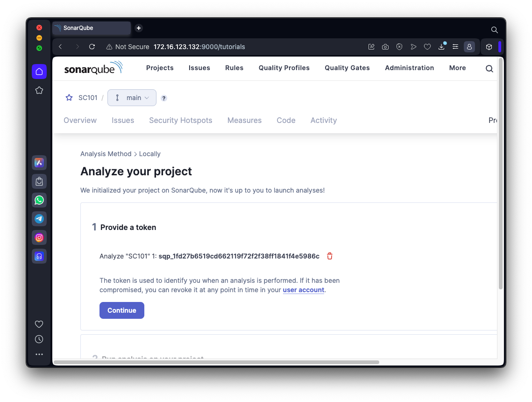Open the extensions cube icon
The image size is (532, 402).
point(489,47)
